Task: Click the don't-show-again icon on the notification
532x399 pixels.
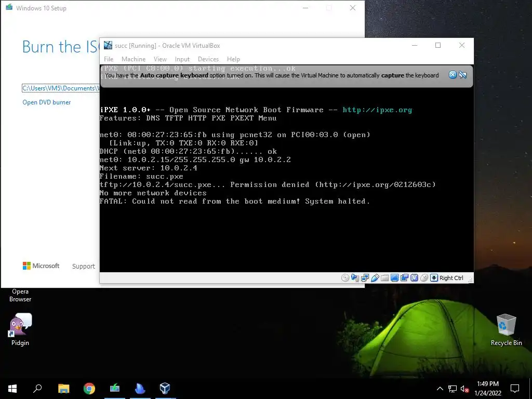Action: pos(463,75)
